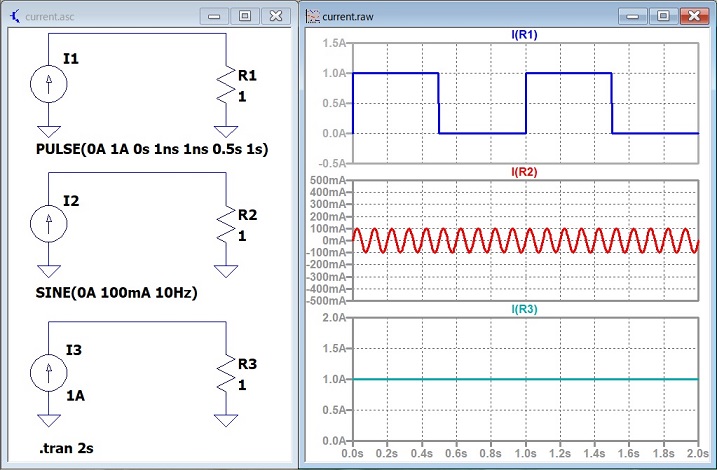Click the 2.0s time axis label
The width and height of the screenshot is (717, 470).
click(698, 453)
